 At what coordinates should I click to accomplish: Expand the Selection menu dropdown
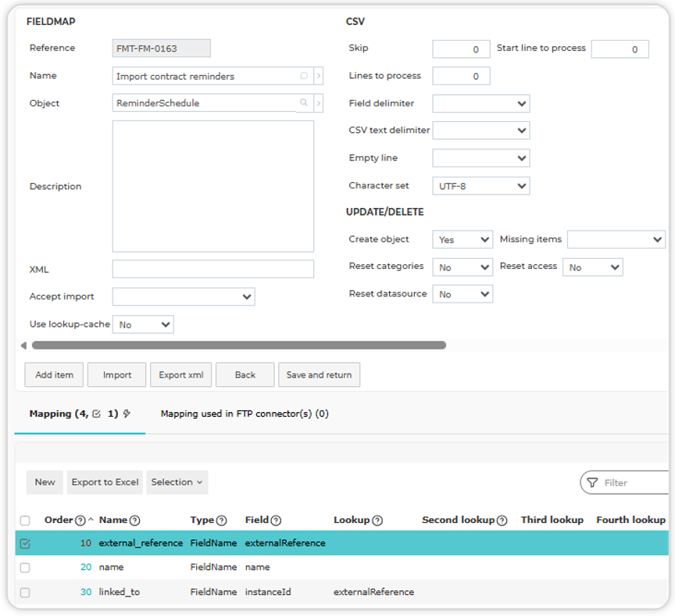[177, 482]
